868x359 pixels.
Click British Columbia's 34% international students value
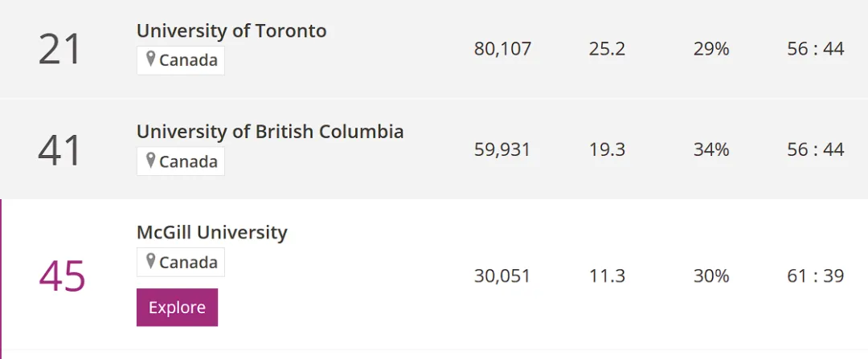coord(711,150)
